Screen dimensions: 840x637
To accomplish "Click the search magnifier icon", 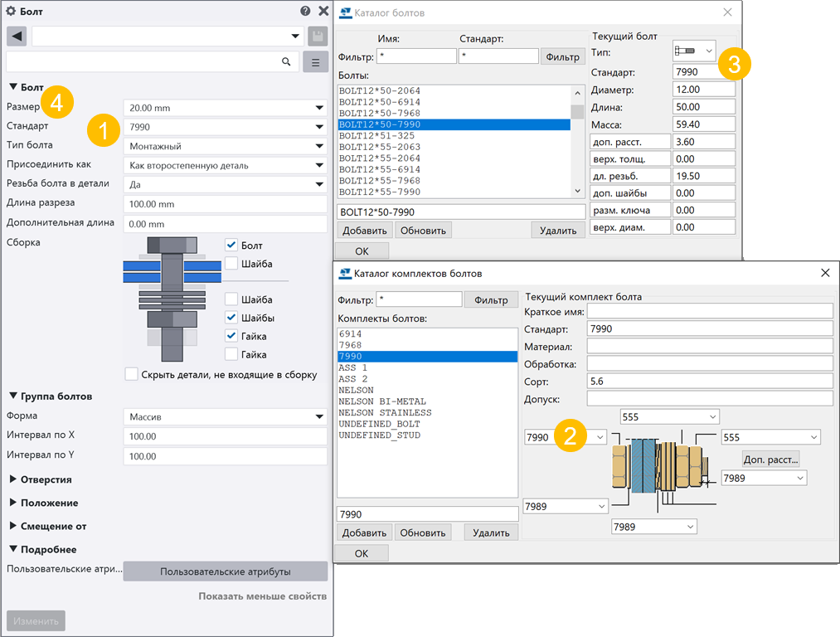I will pyautogui.click(x=286, y=62).
